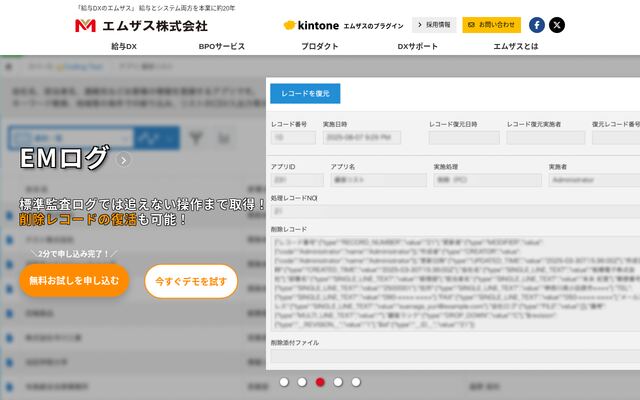
Task: Click the レコード番号 field
Action: (293, 138)
